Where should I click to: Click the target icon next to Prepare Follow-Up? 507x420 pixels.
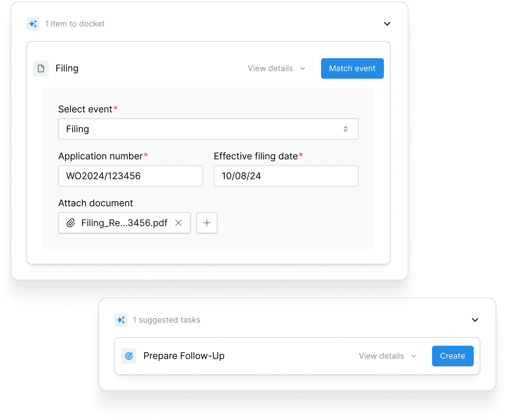(x=129, y=356)
